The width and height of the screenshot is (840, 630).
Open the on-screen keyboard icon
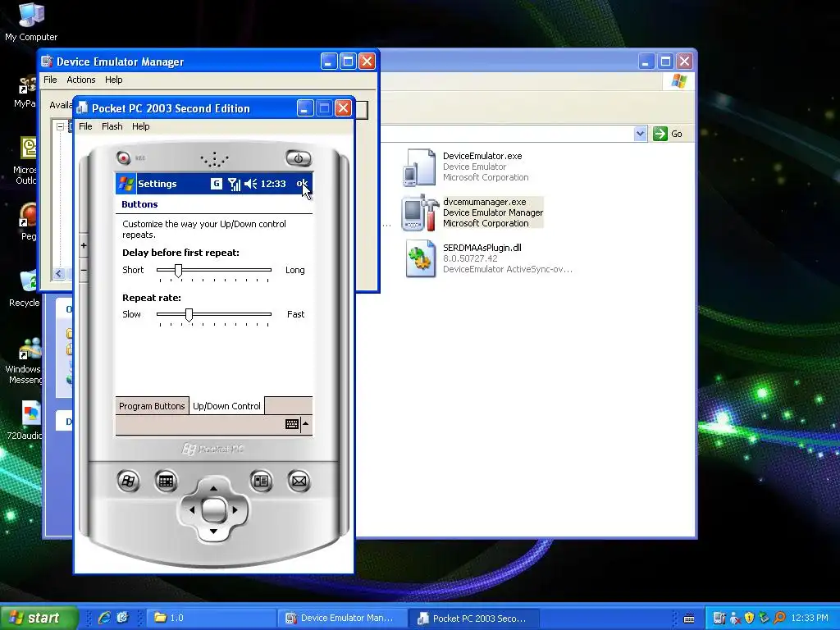292,424
